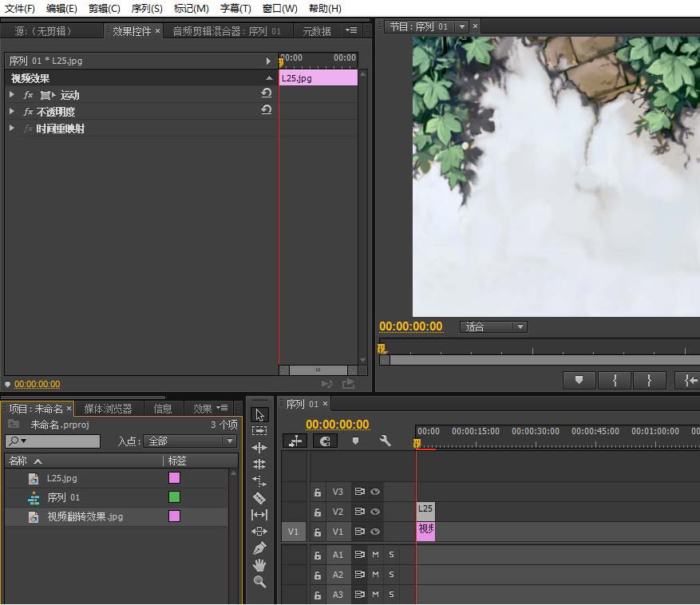Expand the 不透明度 (Opacity) effect properties

coord(12,112)
